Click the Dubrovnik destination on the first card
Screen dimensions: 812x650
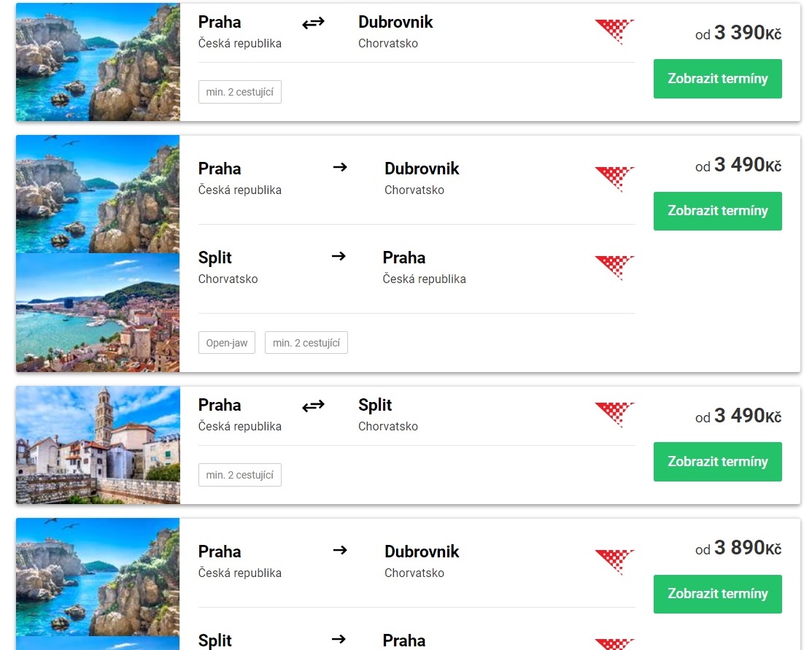tap(395, 23)
